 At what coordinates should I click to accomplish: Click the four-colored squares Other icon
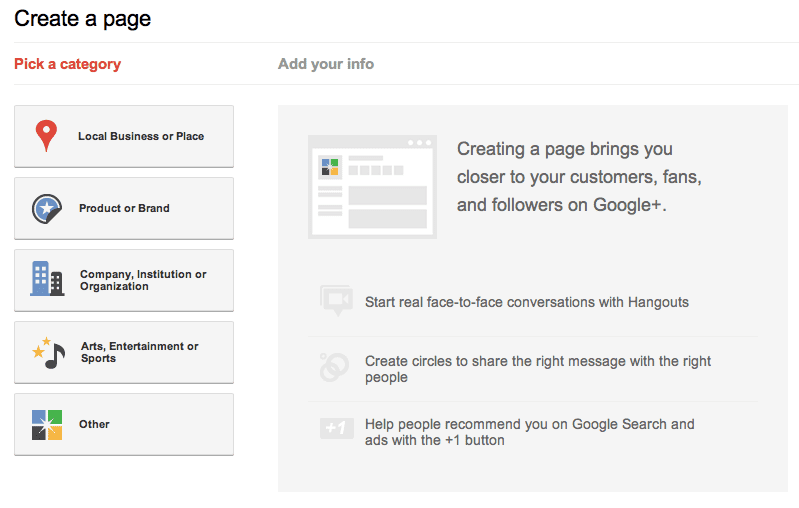[x=47, y=424]
